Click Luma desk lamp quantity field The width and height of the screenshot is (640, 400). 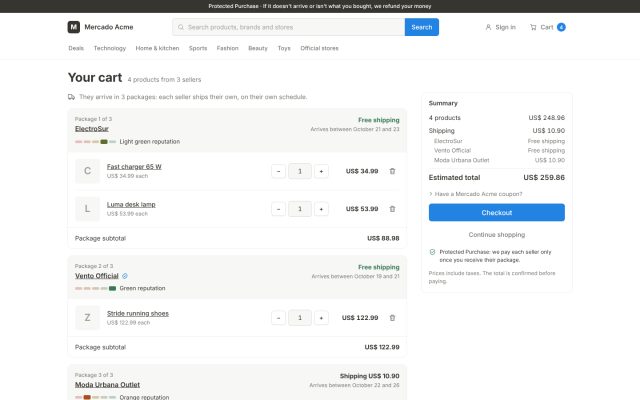point(300,209)
